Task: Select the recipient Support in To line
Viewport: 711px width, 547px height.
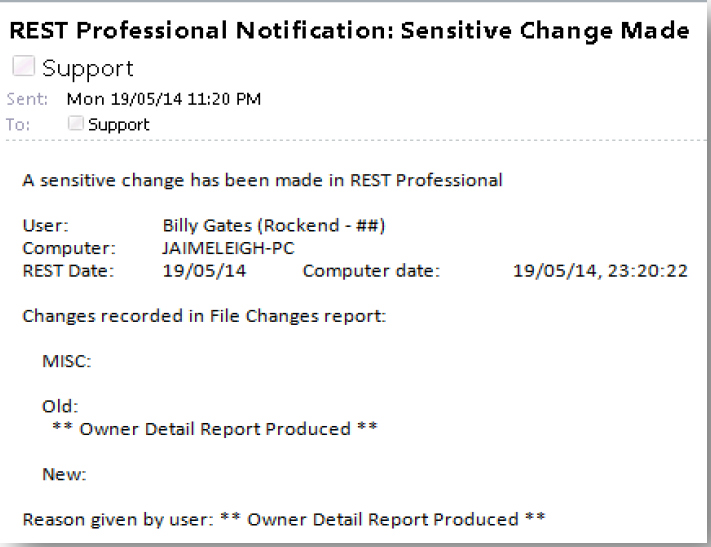Action: (x=119, y=125)
